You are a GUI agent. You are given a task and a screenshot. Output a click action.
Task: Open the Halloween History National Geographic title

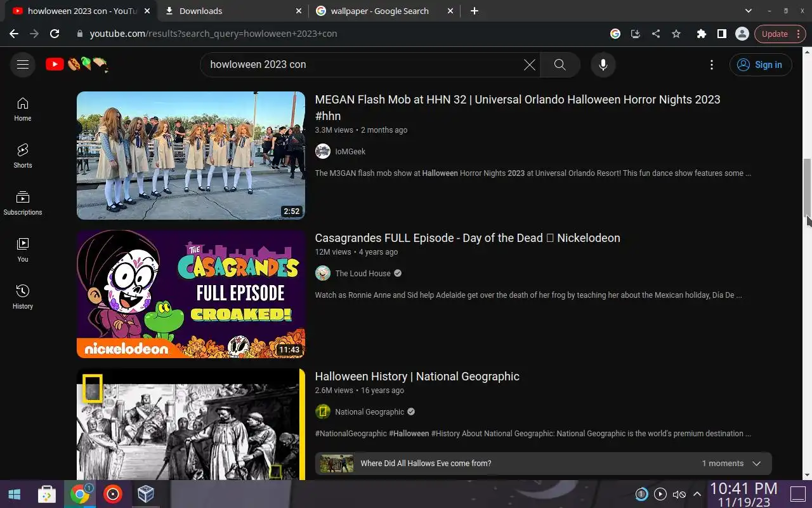(x=417, y=377)
